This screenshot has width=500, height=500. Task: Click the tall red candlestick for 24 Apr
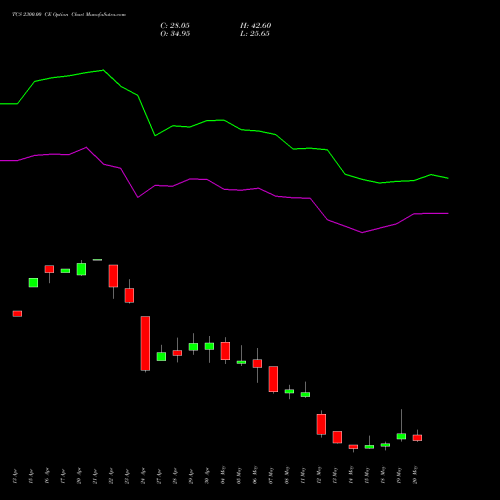(145, 343)
